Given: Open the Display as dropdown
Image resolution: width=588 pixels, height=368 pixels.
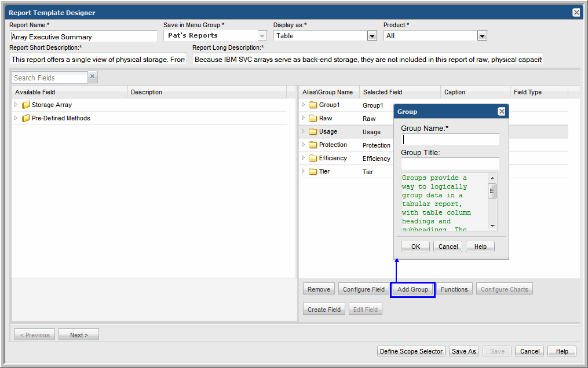Looking at the screenshot, I should pos(372,36).
